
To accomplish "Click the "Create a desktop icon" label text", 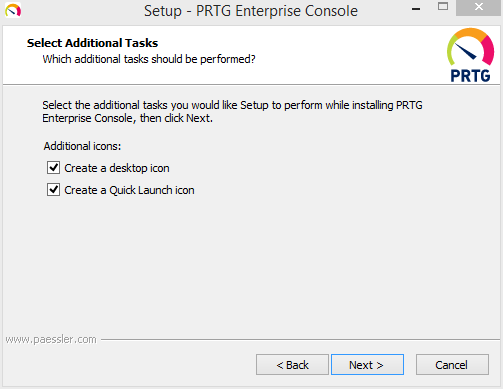I will [117, 168].
